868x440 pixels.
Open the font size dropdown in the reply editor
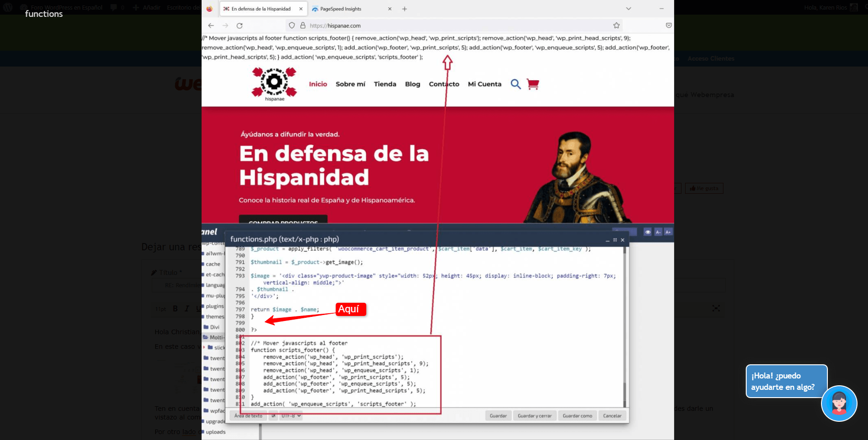tap(161, 309)
